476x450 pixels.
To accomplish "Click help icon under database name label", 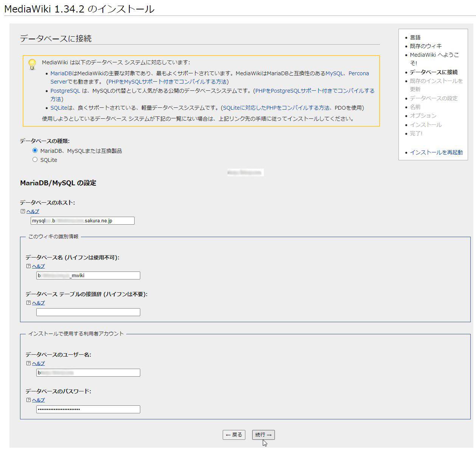I will point(28,266).
